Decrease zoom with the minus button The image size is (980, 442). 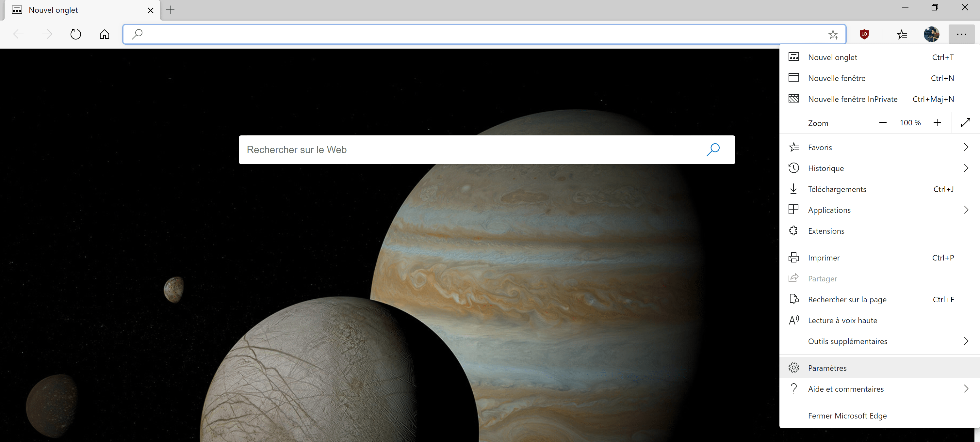click(x=883, y=122)
